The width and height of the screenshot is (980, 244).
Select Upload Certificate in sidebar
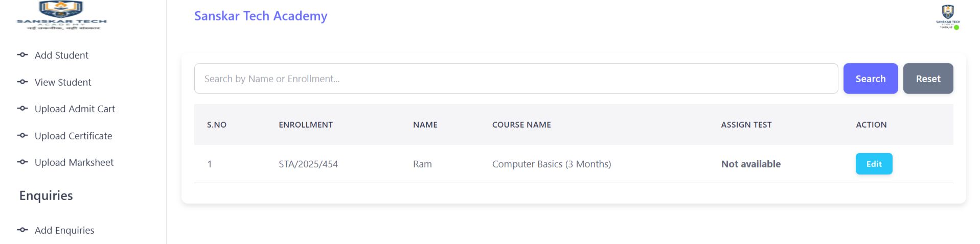point(73,136)
